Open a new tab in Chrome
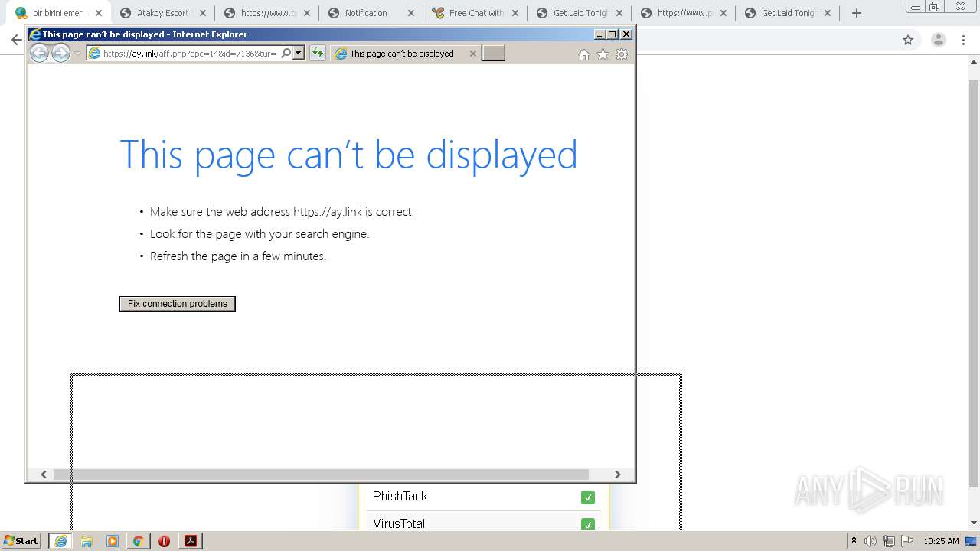The height and width of the screenshot is (551, 980). pos(857,13)
